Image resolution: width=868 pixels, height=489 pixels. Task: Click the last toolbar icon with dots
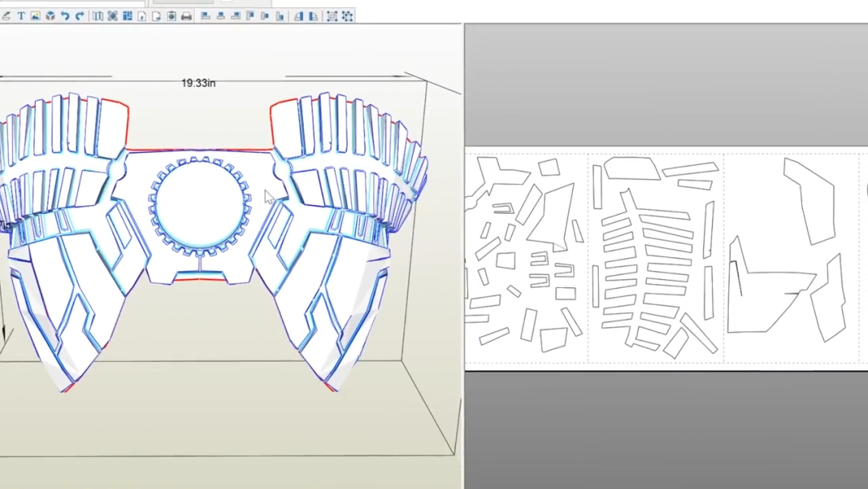(348, 16)
